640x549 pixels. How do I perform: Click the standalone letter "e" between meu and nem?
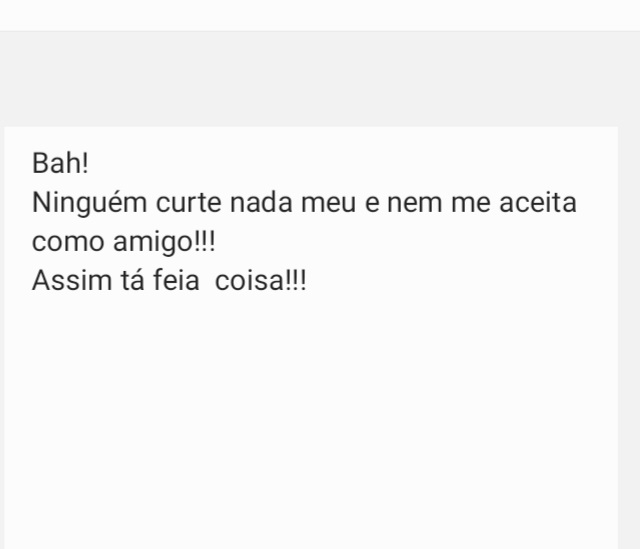372,203
